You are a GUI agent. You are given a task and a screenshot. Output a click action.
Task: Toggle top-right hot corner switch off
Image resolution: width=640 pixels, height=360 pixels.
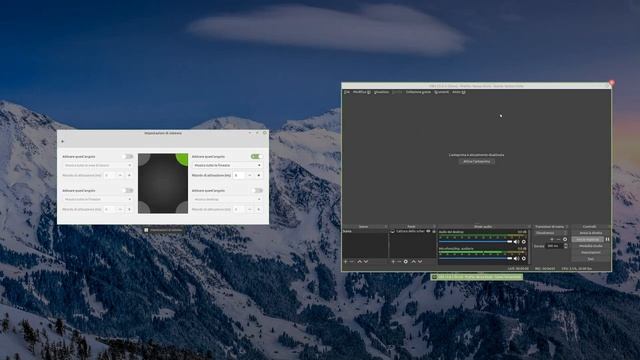click(257, 156)
